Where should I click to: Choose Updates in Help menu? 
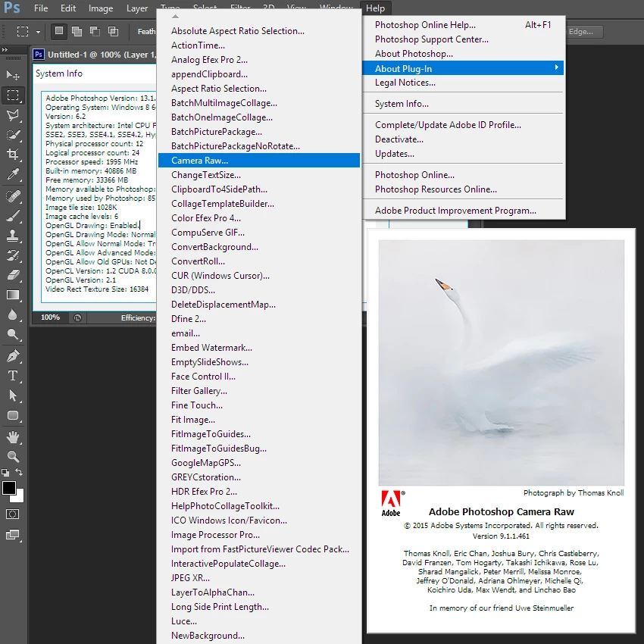[463, 154]
